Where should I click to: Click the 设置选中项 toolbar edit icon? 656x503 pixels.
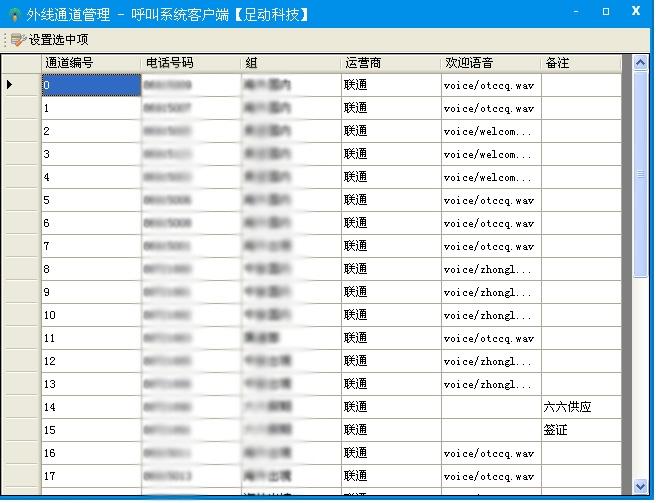pos(17,40)
